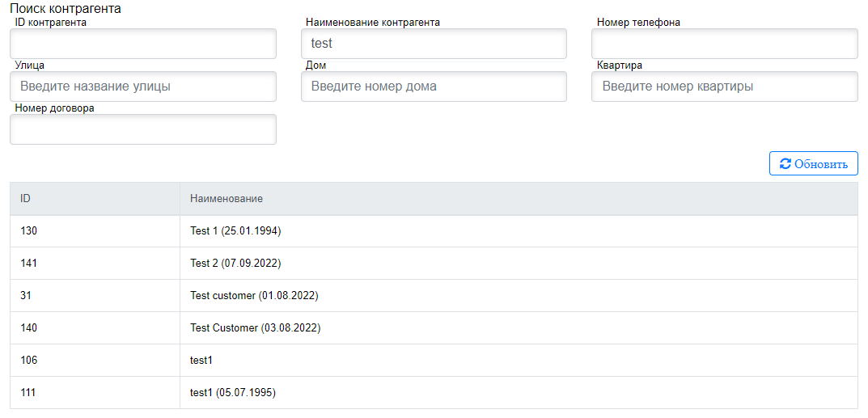The height and width of the screenshot is (418, 868).
Task: Focus the Номер телефона input field
Action: [x=725, y=44]
